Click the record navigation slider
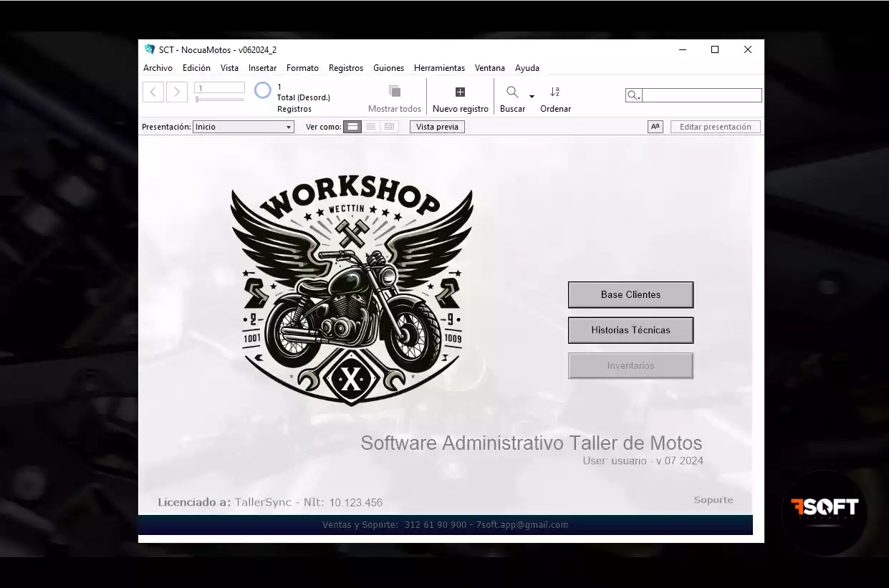The width and height of the screenshot is (889, 588). pos(219,100)
